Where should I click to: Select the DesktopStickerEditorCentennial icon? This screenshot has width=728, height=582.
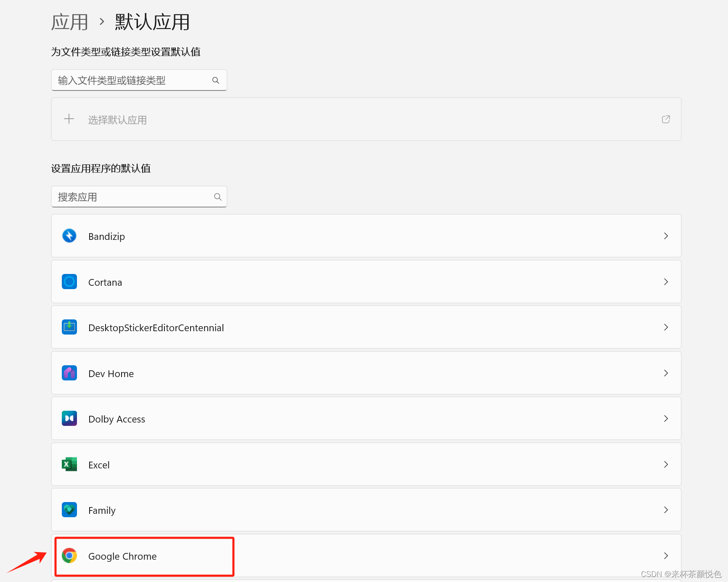tap(69, 327)
